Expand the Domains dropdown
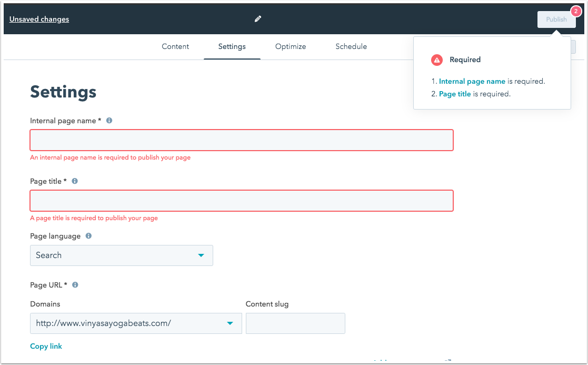Image resolution: width=588 pixels, height=365 pixels. tap(136, 323)
